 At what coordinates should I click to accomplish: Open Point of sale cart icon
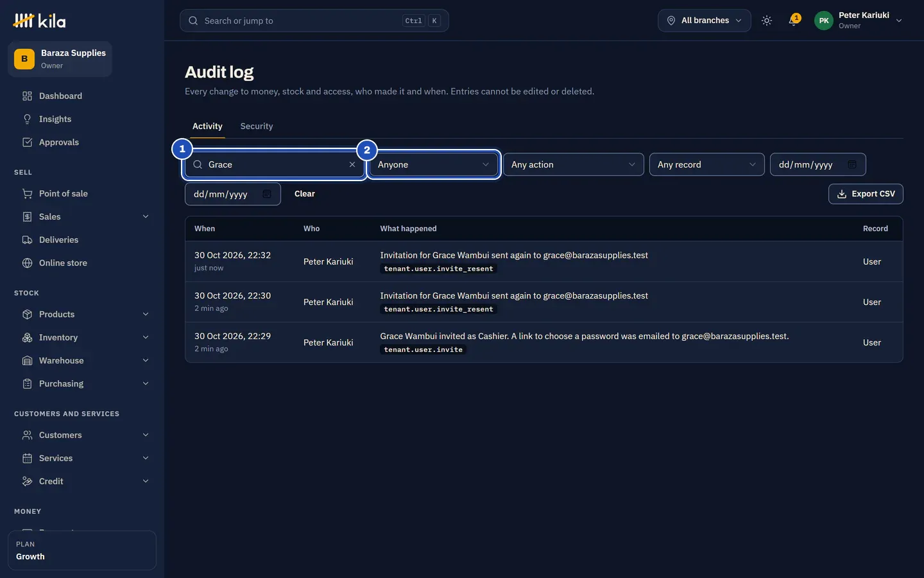coord(27,193)
